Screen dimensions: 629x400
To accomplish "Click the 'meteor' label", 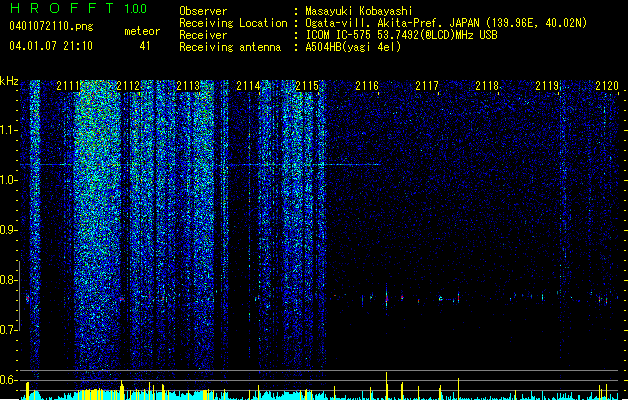I will (x=142, y=31).
